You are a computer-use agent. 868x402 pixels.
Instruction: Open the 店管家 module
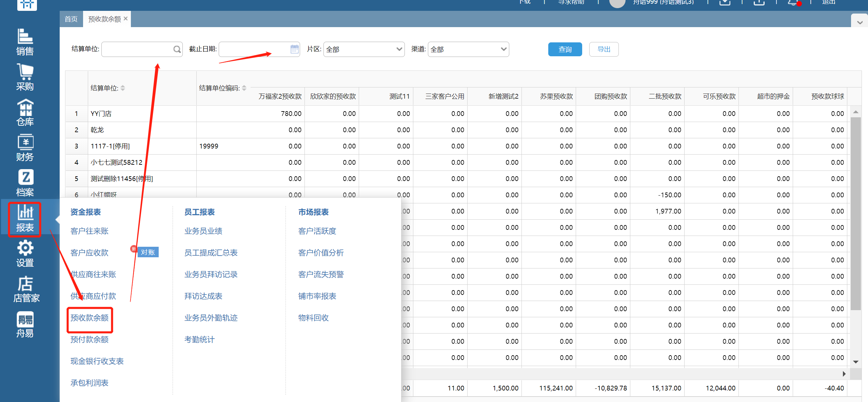[26, 289]
